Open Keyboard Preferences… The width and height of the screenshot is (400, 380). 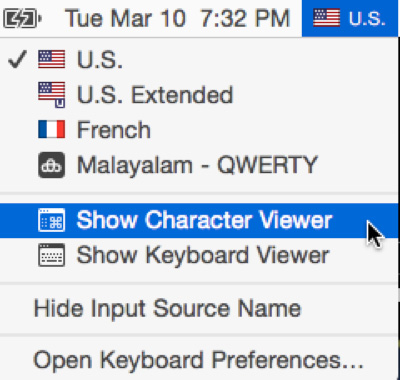(x=199, y=360)
